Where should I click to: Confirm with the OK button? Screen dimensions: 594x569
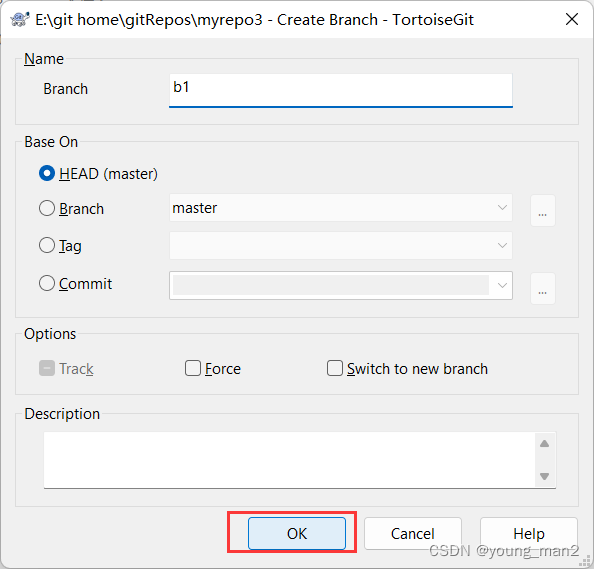click(297, 533)
